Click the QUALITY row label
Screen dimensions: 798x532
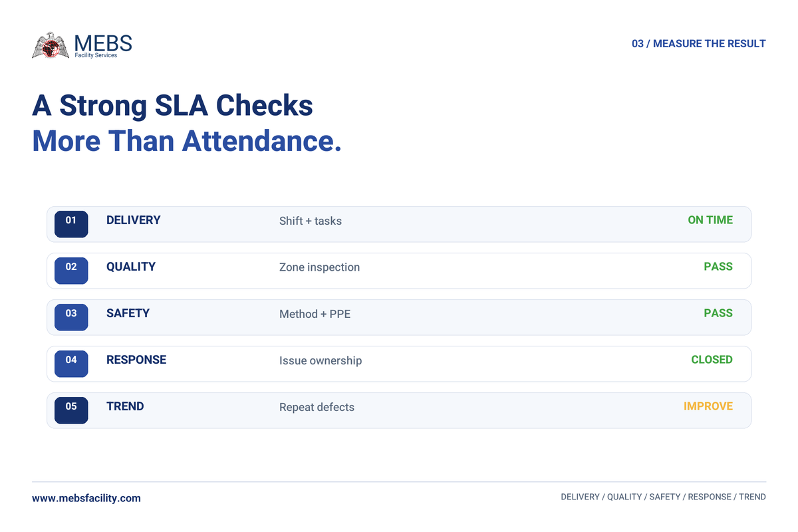pyautogui.click(x=131, y=267)
